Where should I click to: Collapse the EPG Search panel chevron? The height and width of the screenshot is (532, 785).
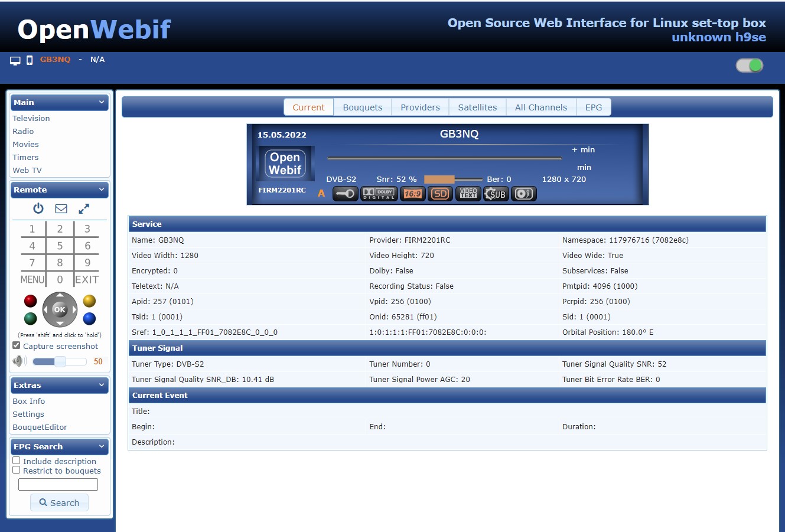[x=102, y=446]
